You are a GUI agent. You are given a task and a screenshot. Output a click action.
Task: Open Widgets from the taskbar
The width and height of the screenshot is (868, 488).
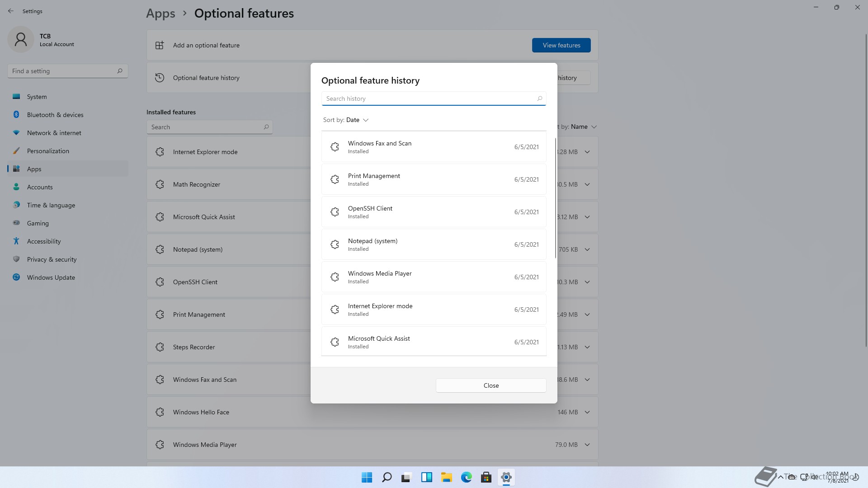click(x=426, y=477)
